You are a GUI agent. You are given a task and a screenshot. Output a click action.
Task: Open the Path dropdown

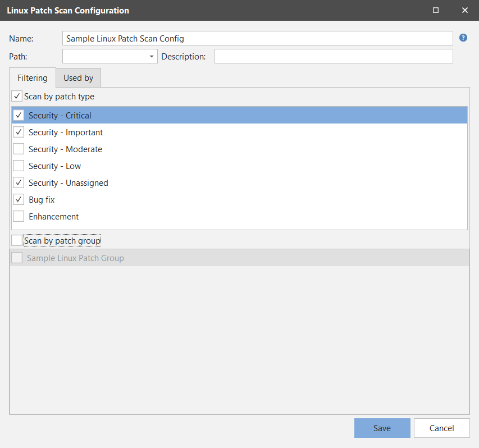pyautogui.click(x=151, y=56)
